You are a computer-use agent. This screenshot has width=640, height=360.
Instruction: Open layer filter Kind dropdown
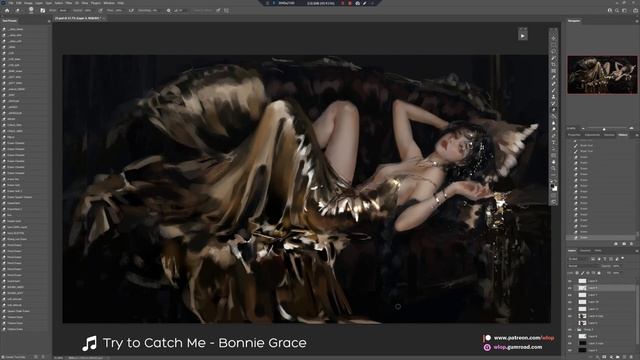578,259
